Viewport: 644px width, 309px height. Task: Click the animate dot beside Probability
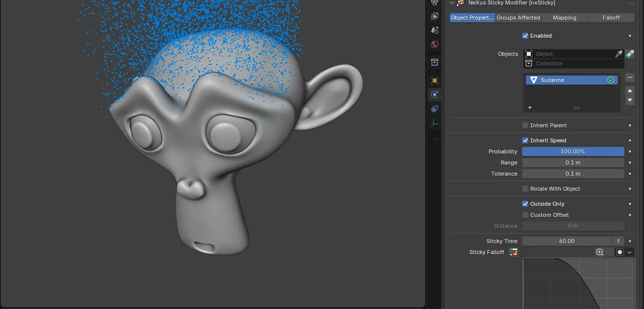coord(630,151)
